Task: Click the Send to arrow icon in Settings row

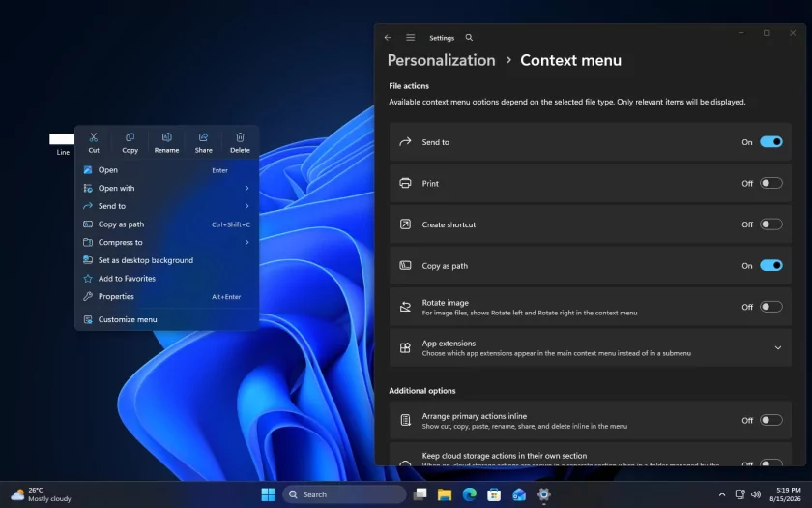Action: pos(405,141)
